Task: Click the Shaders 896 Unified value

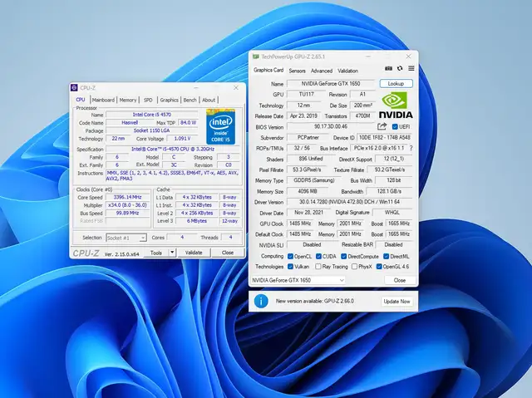Action: (311, 159)
